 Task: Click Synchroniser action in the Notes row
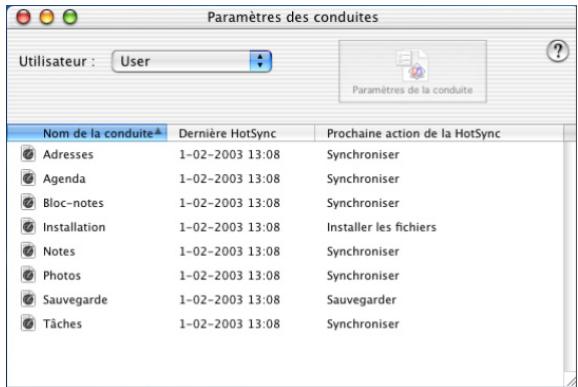tap(363, 252)
